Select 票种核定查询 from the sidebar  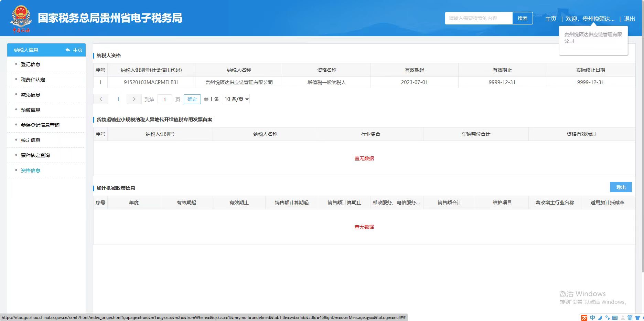[x=35, y=155]
